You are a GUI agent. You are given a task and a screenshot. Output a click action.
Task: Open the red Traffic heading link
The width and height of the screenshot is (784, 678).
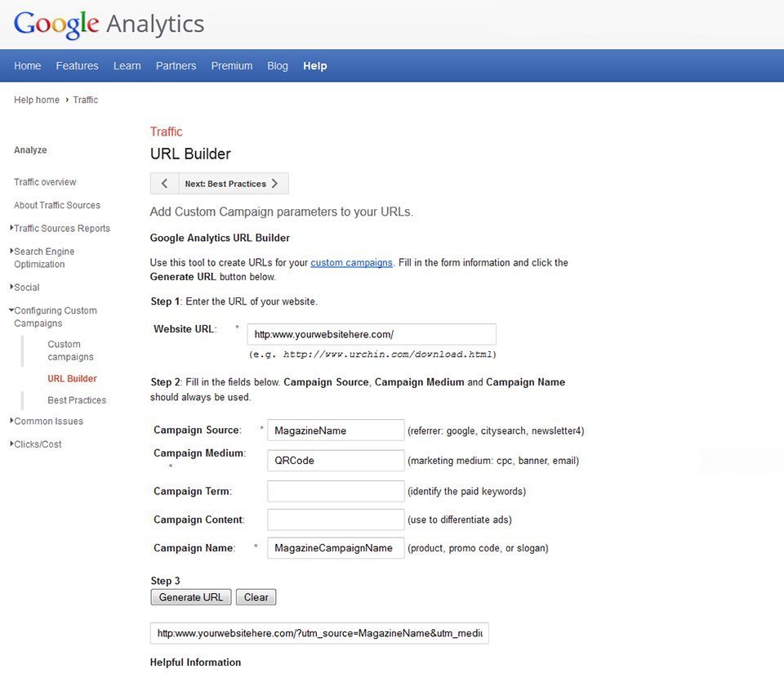click(x=167, y=132)
